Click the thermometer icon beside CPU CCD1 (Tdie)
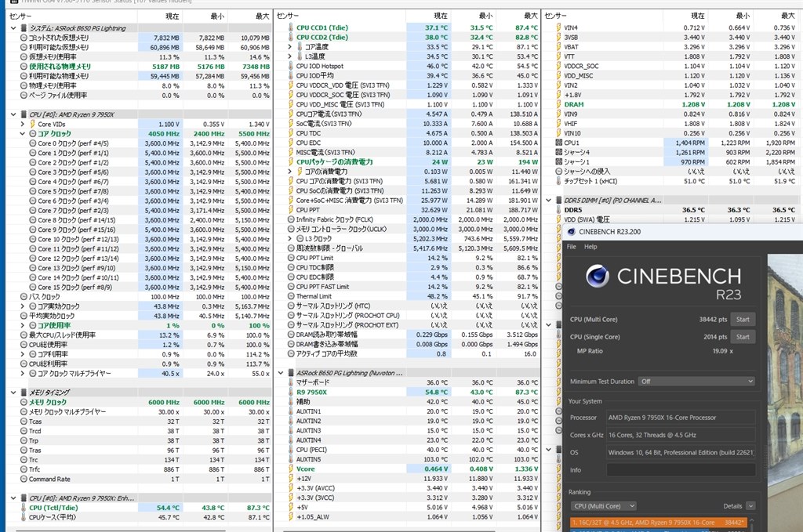803x532 pixels. (290, 27)
